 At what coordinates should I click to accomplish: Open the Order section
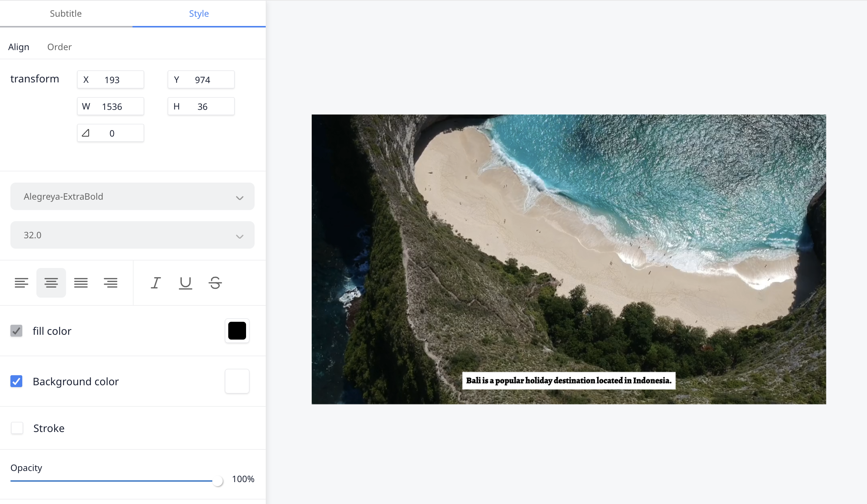click(59, 47)
